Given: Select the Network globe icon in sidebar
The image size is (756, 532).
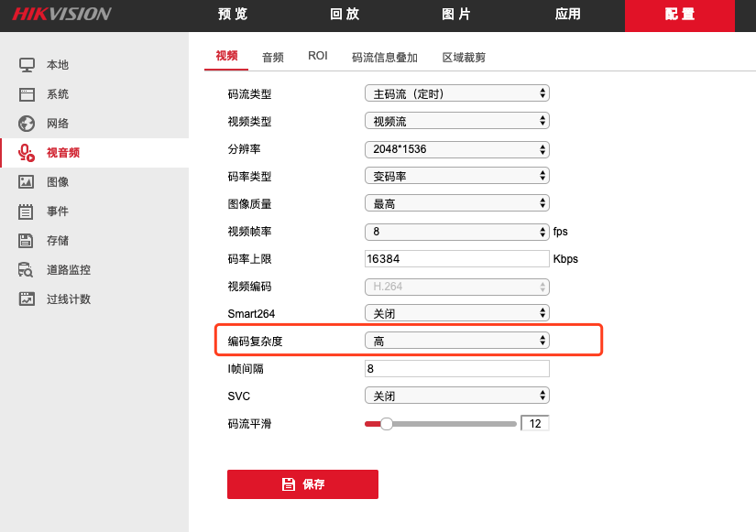Looking at the screenshot, I should tap(27, 124).
